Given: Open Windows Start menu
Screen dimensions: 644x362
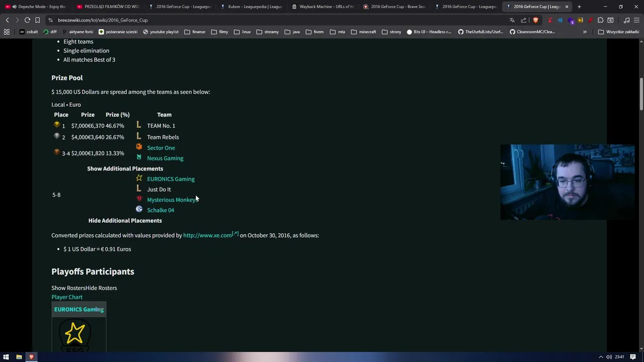Looking at the screenshot, I should pyautogui.click(x=6, y=357).
